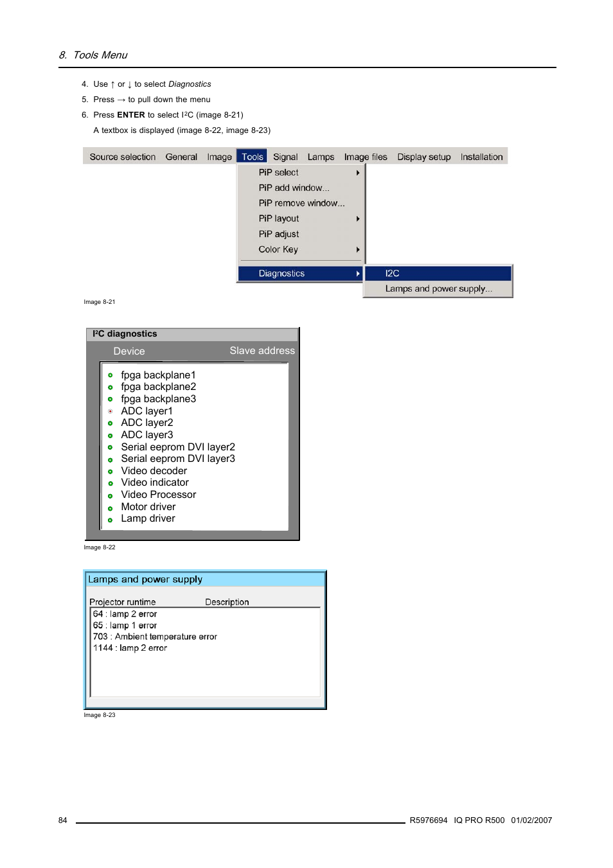This screenshot has height=868, width=613.
Task: Click status icon beside Serial eeprom DVI layer3
Action: coord(110,459)
